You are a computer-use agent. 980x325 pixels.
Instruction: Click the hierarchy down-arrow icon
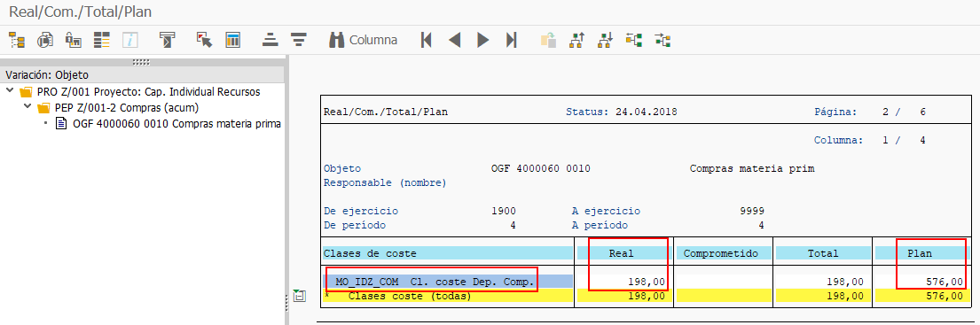tap(605, 41)
